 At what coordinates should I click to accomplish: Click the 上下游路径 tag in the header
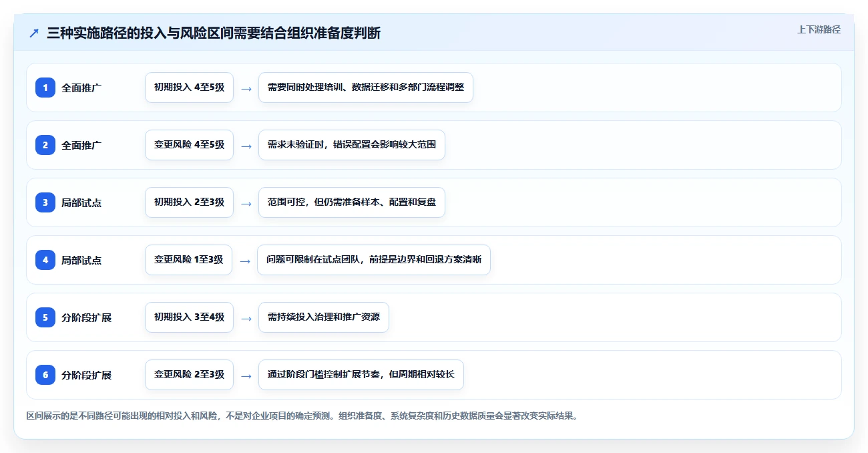[819, 29]
